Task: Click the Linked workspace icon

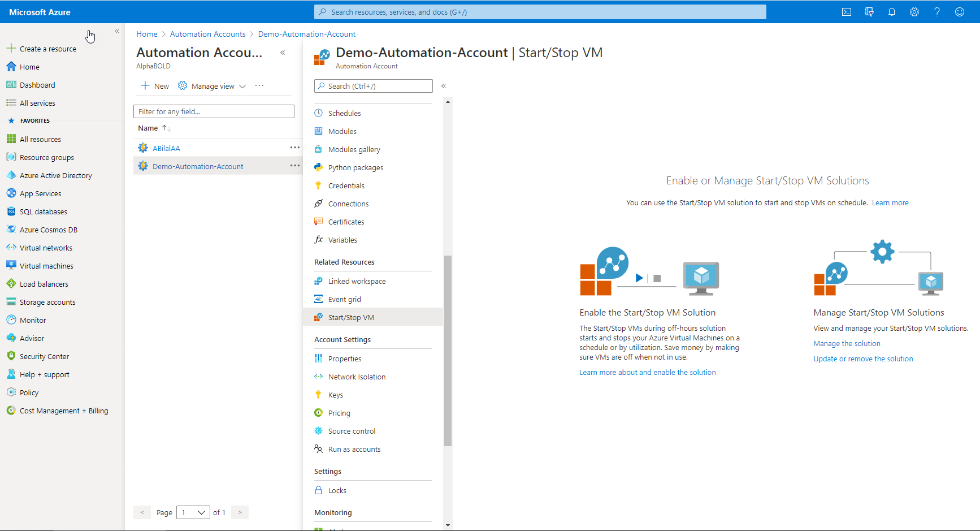Action: click(x=318, y=281)
